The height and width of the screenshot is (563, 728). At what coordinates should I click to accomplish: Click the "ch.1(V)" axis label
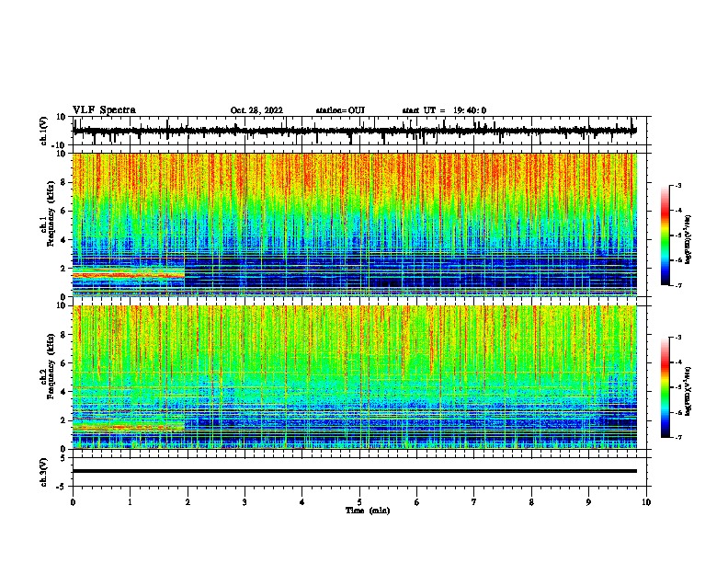44,131
